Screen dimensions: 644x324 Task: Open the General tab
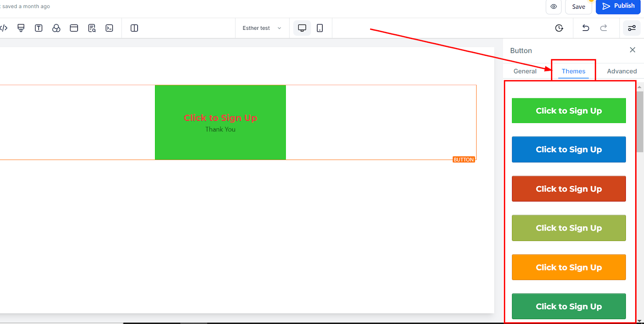[525, 71]
